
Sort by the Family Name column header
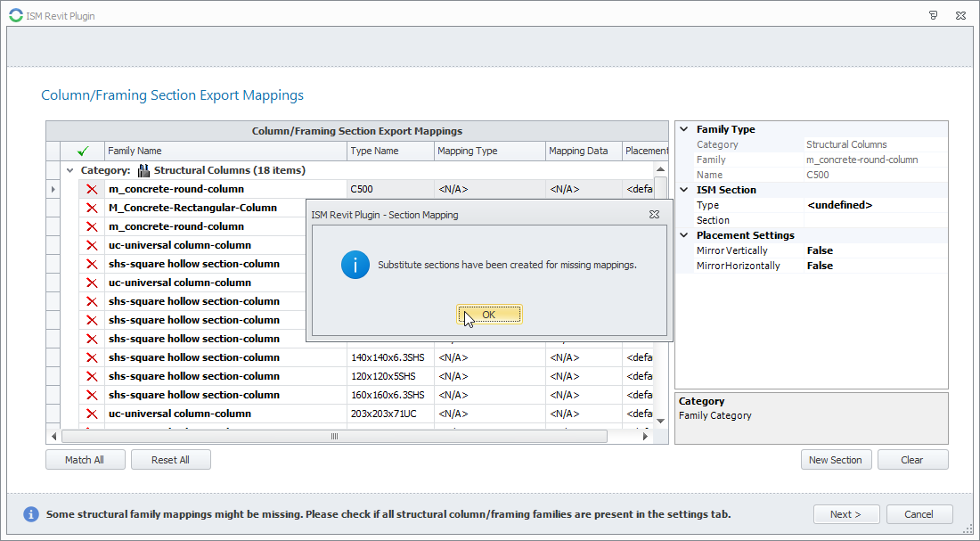click(x=225, y=152)
